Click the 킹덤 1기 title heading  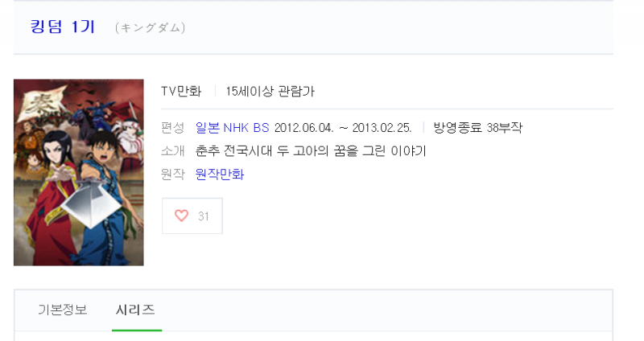point(63,27)
